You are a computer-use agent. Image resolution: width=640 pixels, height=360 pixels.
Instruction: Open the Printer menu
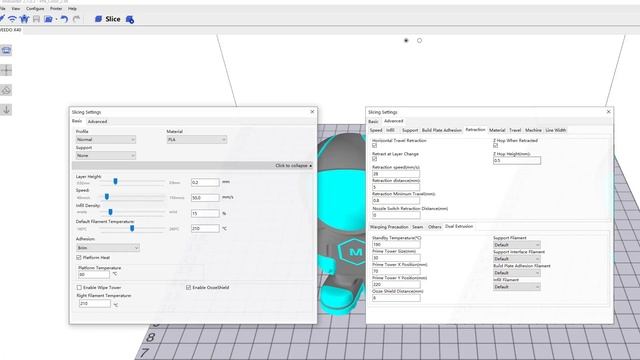[x=56, y=9]
